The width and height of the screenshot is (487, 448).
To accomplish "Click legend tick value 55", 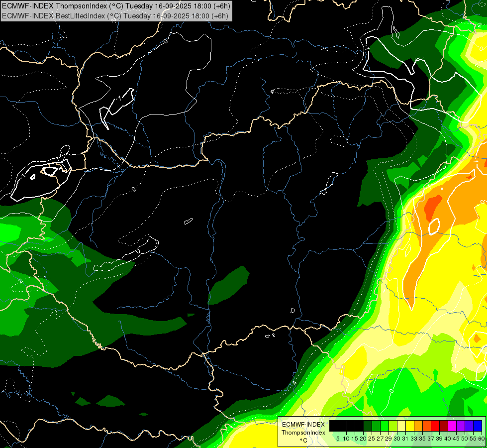I will tap(474, 439).
